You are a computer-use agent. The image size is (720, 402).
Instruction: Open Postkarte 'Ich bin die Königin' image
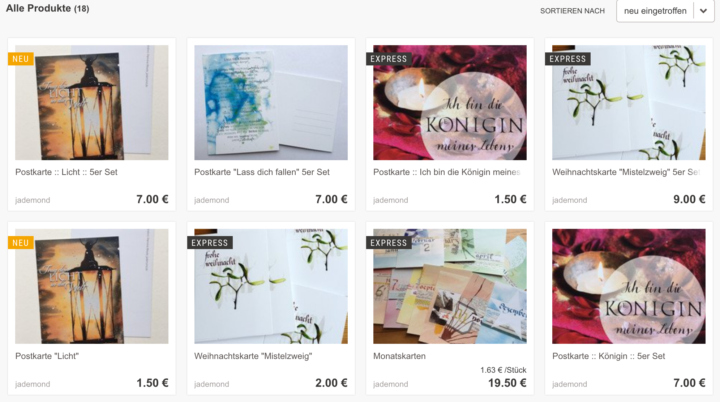coord(450,102)
